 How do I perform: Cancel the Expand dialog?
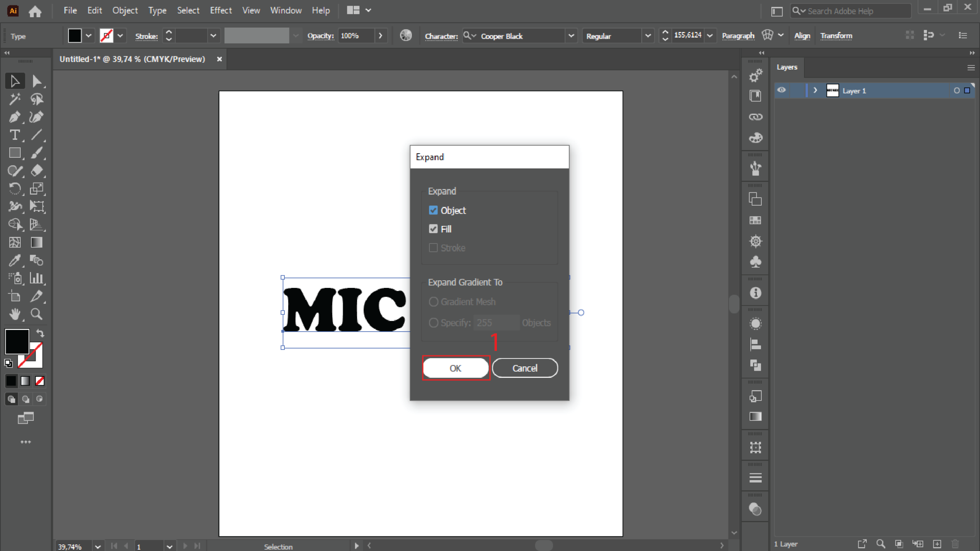tap(524, 368)
